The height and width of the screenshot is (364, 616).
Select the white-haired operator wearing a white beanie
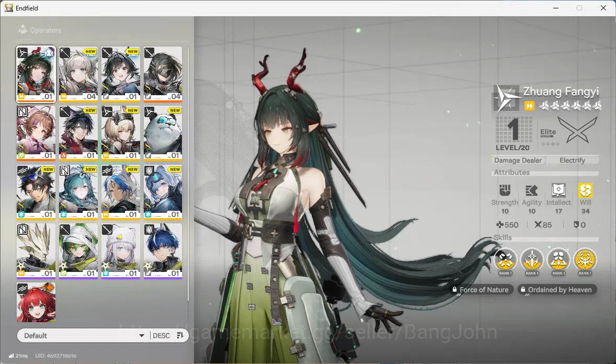click(x=121, y=251)
